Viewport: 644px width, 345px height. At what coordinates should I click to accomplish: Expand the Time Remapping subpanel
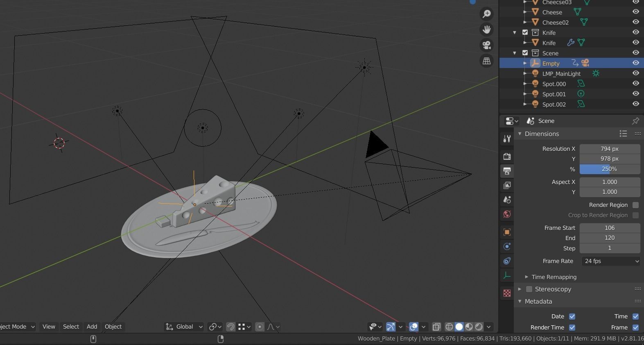[x=526, y=277]
